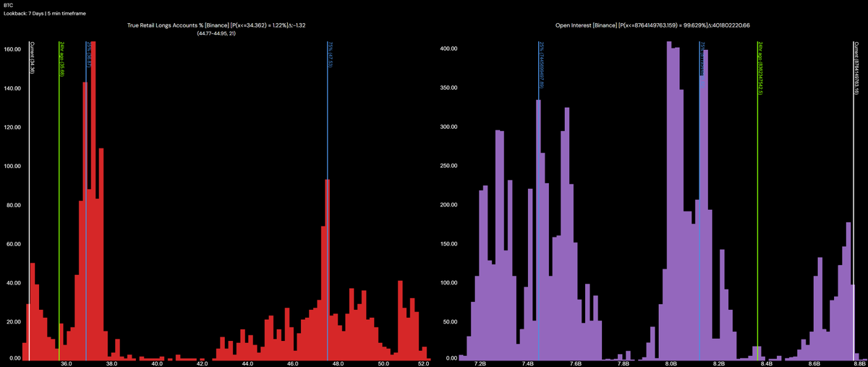Select the Open Interest 25% percentile line

(538, 201)
